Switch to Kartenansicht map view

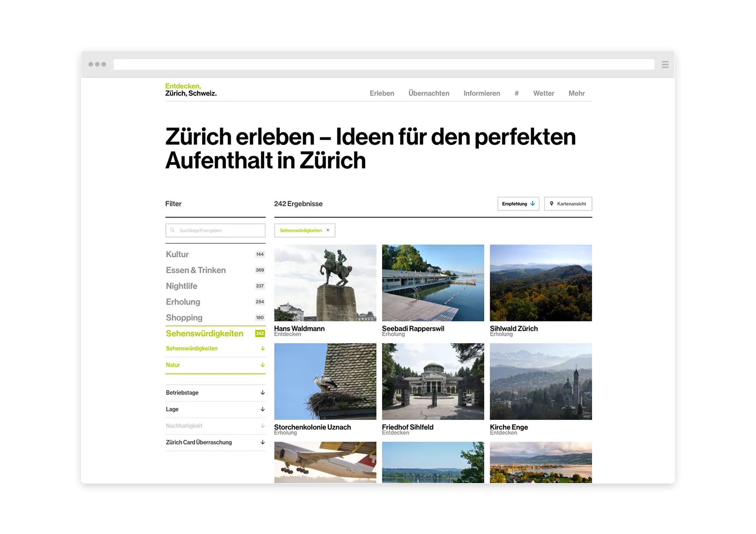click(x=568, y=204)
